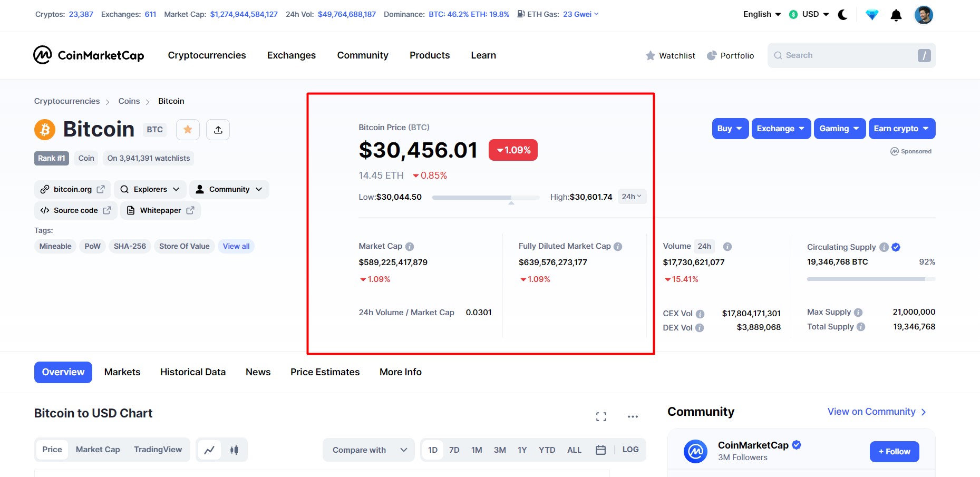980x477 pixels.
Task: Add Bitcoin to watchlist star
Action: click(188, 130)
